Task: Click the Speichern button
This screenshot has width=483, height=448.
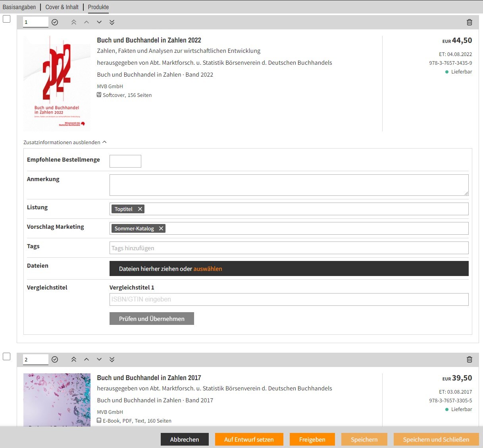Action: [364, 439]
